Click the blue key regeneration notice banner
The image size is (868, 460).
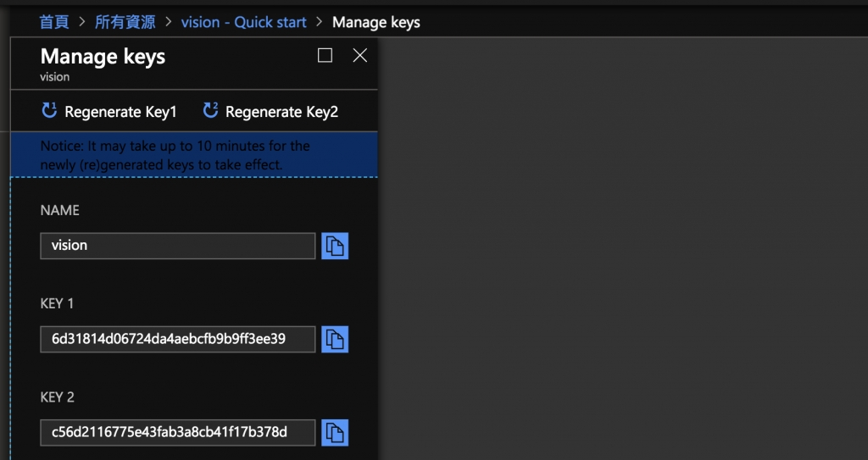193,155
